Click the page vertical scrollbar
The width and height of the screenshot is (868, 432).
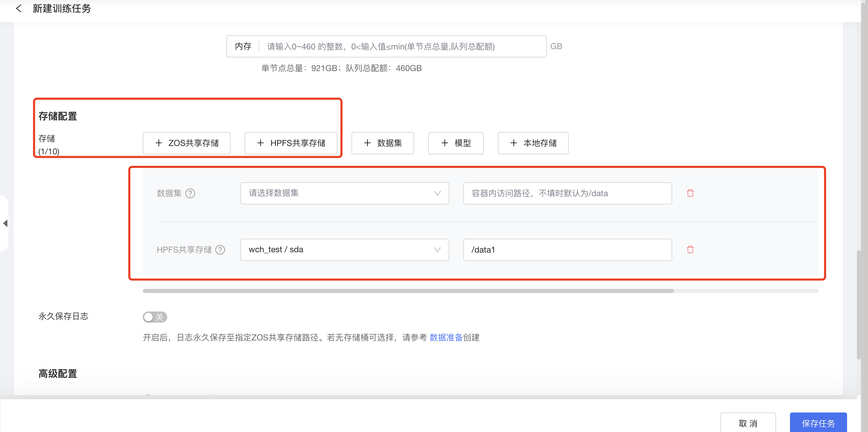(x=859, y=305)
